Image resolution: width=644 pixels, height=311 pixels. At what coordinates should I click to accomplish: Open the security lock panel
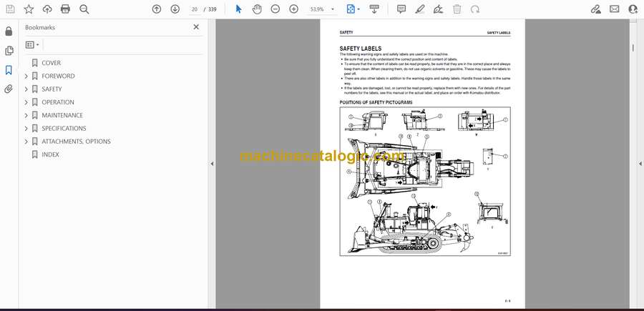[9, 31]
